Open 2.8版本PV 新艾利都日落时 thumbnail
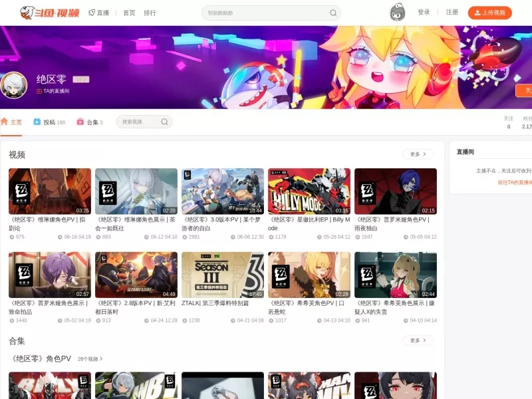This screenshot has height=399, width=532. click(136, 275)
